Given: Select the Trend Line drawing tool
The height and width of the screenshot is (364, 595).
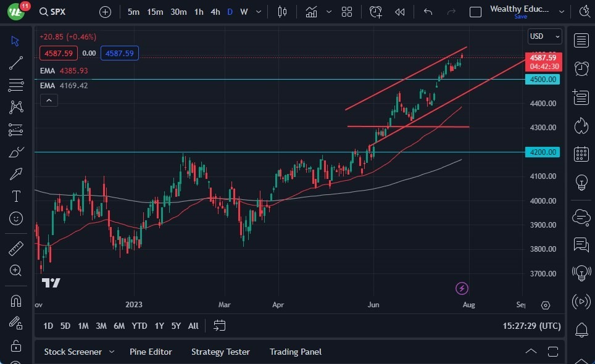Looking at the screenshot, I should 16,63.
